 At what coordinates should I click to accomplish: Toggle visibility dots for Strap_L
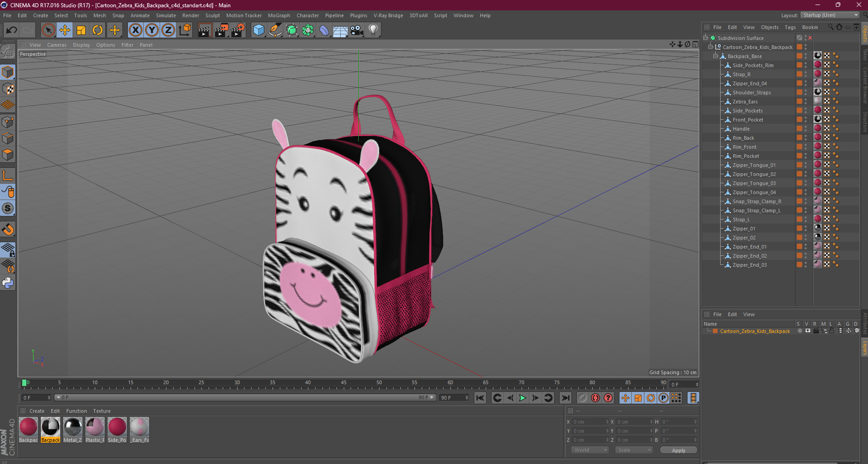[806, 220]
